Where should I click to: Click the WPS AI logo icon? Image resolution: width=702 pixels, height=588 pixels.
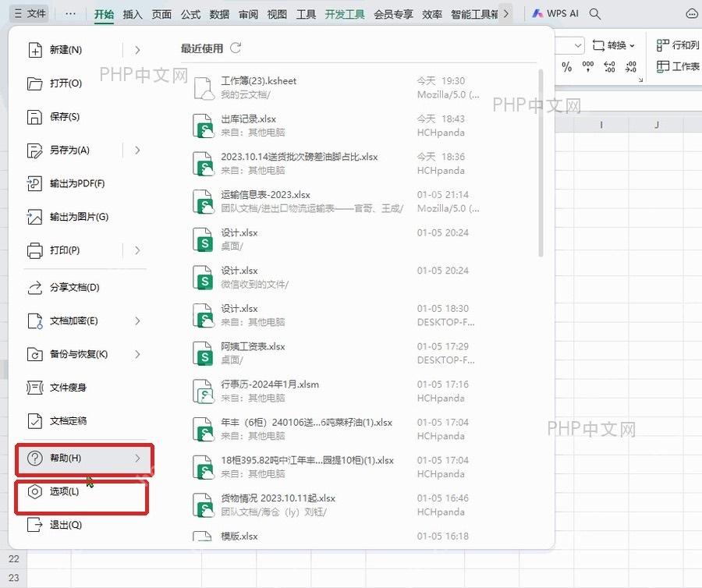[537, 14]
